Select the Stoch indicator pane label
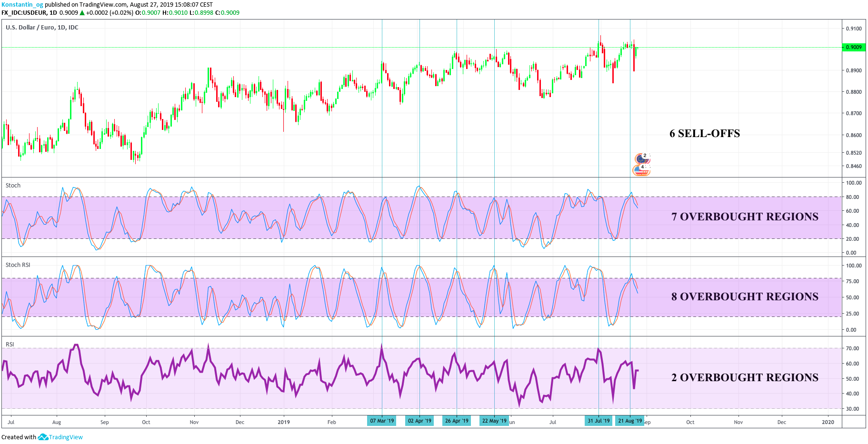Screen dimensions: 868x444 13,186
